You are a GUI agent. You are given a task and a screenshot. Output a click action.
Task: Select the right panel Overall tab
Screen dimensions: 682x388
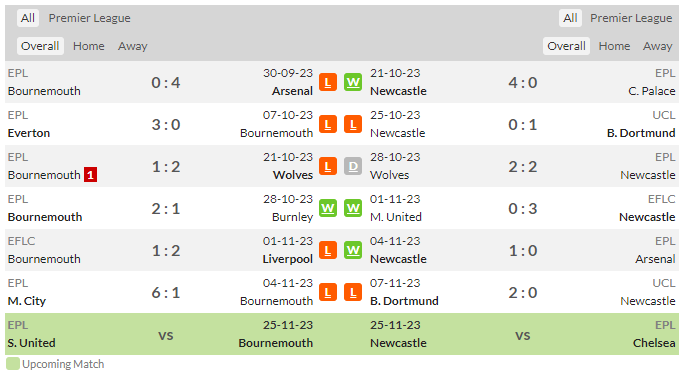point(566,46)
